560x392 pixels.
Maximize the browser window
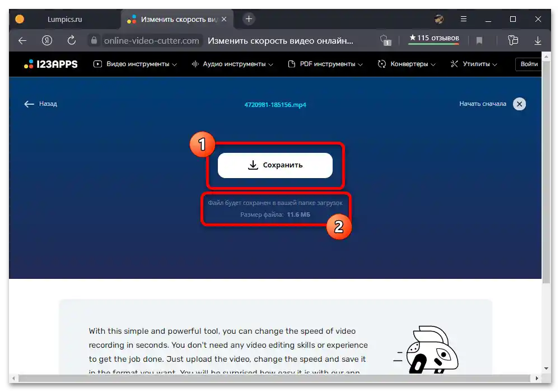tap(513, 19)
